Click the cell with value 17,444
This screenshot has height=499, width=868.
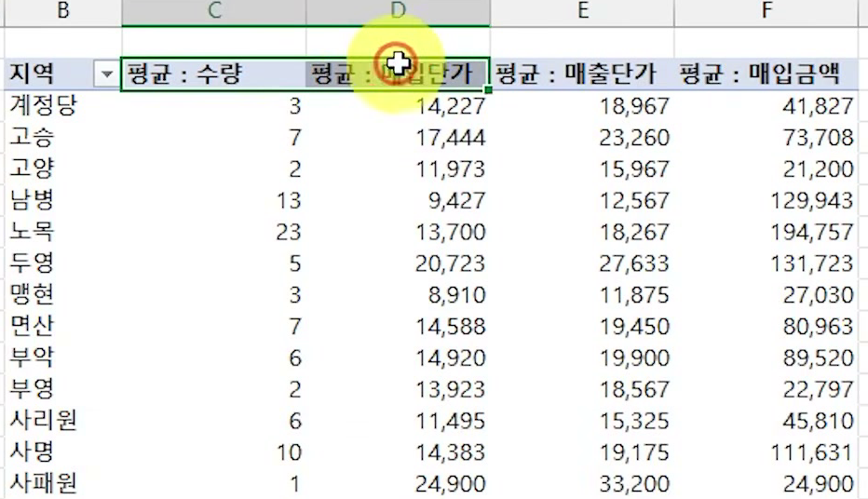[398, 137]
